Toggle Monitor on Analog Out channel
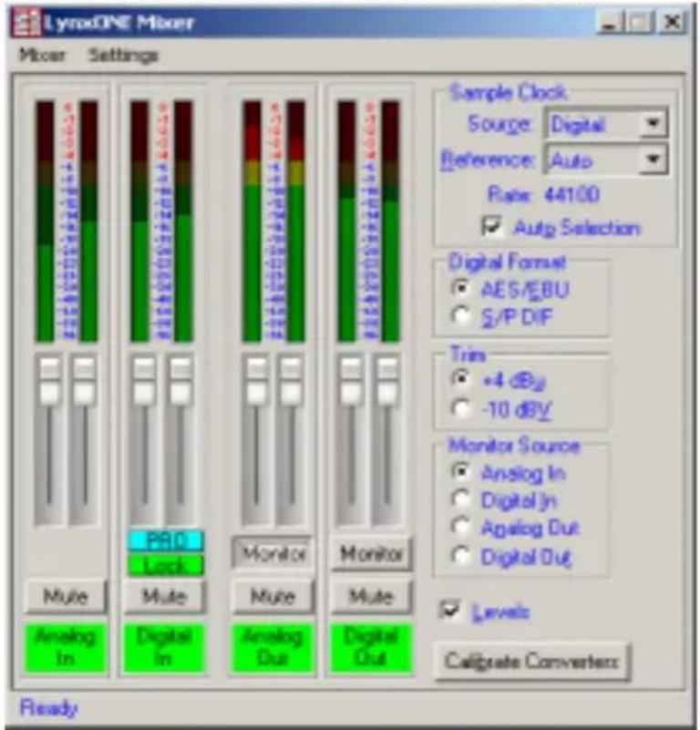 click(273, 553)
